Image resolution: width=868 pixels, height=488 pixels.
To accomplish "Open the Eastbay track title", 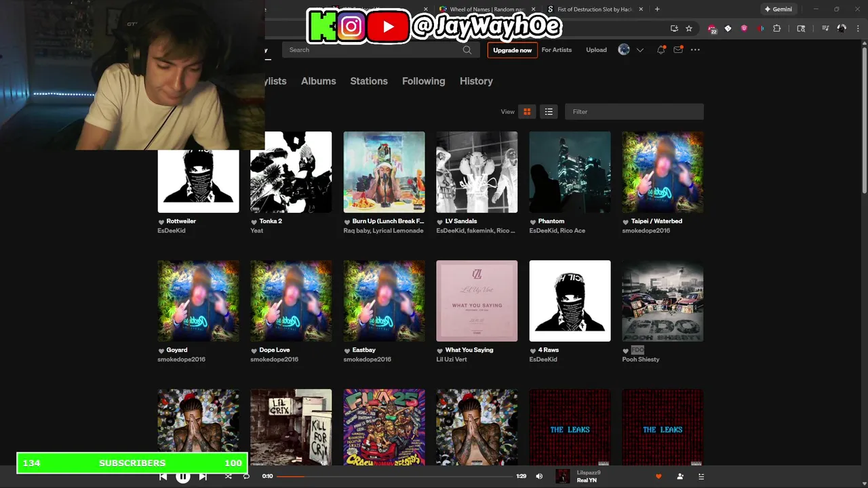I will click(364, 350).
